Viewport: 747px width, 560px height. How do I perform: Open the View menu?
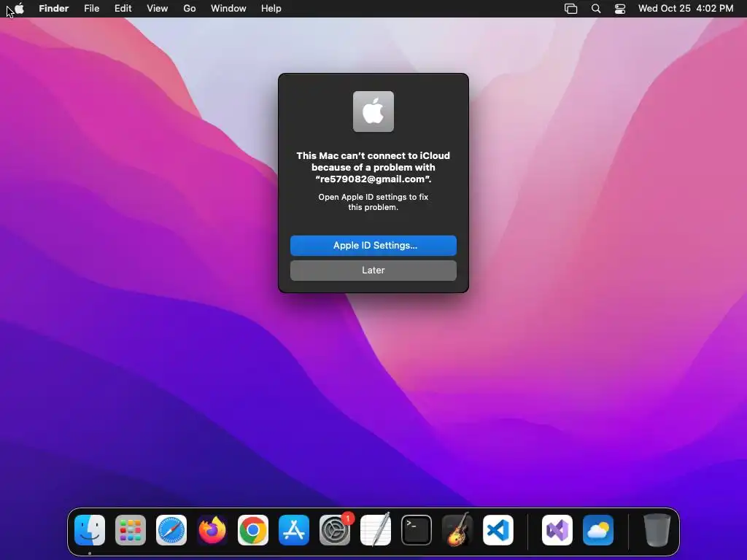pyautogui.click(x=158, y=9)
